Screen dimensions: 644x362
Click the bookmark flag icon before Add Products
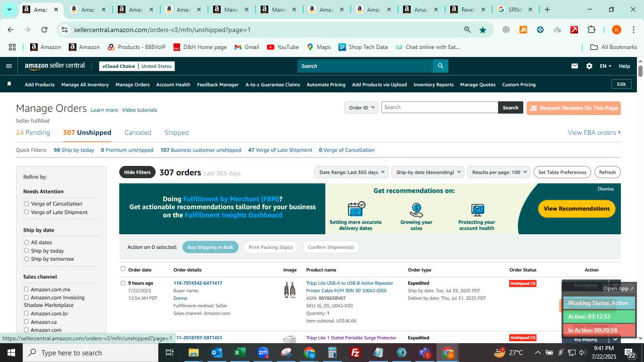[x=9, y=84]
